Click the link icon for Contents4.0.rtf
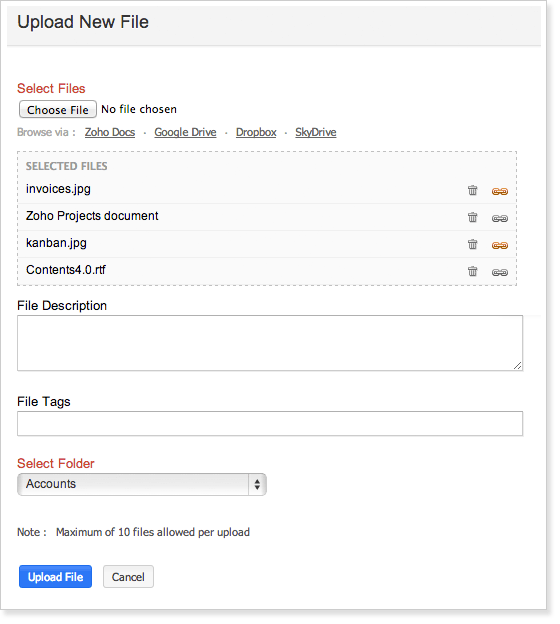 (x=500, y=273)
